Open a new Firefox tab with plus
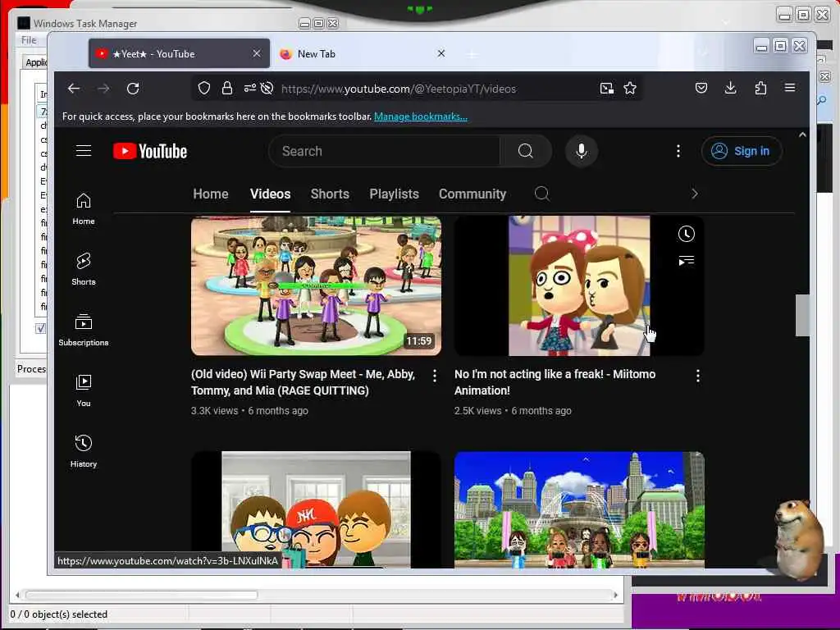This screenshot has height=630, width=840. point(472,54)
